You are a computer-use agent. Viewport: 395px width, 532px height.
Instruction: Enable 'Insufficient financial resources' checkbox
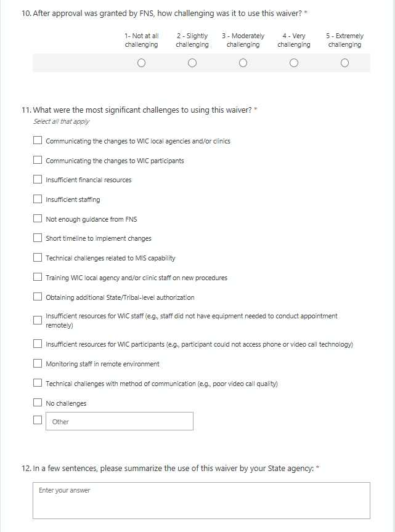click(38, 180)
